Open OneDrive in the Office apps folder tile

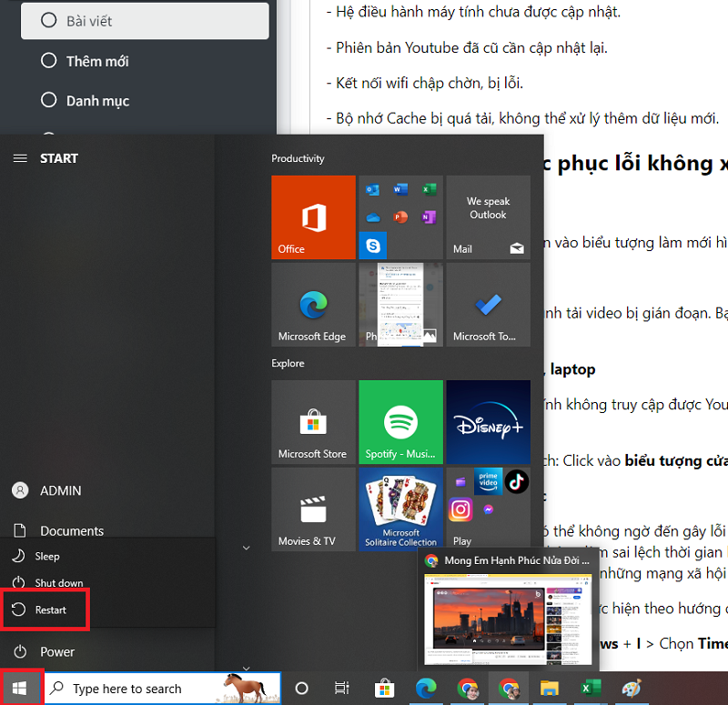pyautogui.click(x=372, y=217)
